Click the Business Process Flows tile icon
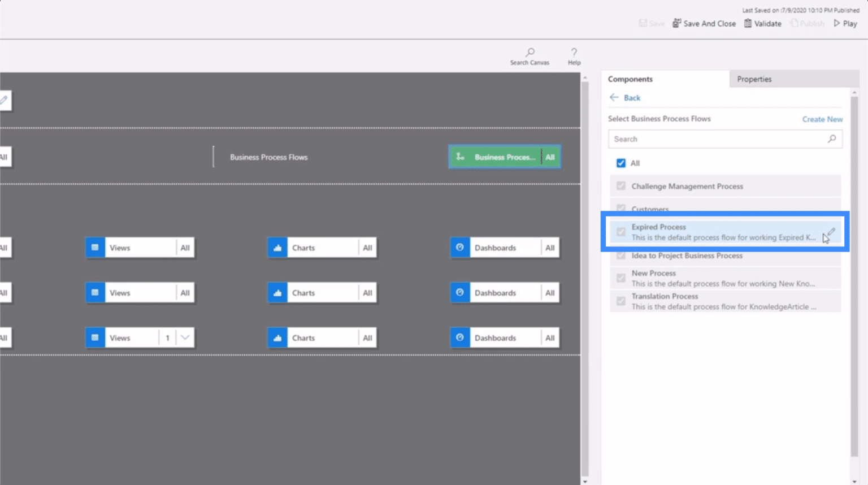The width and height of the screenshot is (868, 485). [461, 157]
